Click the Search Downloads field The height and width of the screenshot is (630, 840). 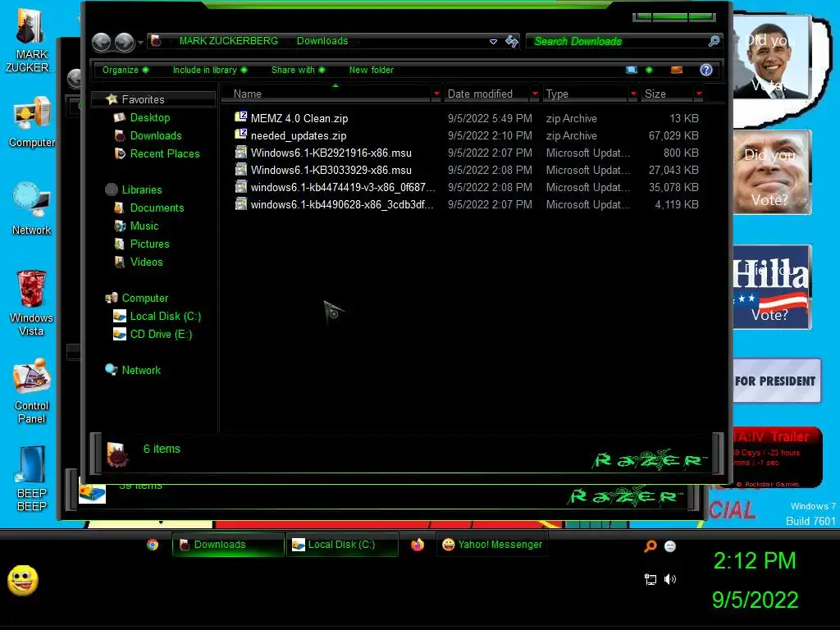point(624,41)
